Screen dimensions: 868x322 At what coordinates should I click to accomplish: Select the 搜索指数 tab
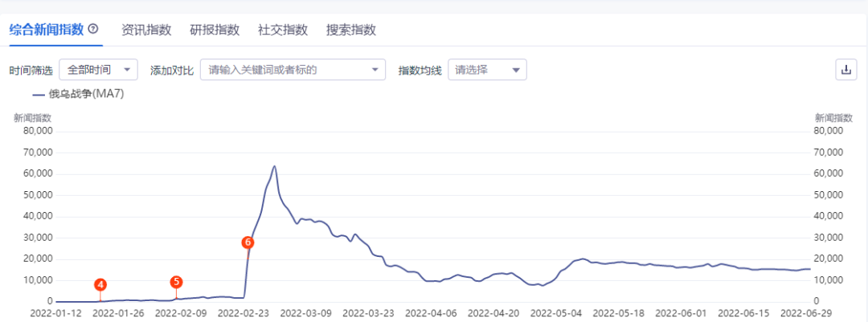(351, 30)
